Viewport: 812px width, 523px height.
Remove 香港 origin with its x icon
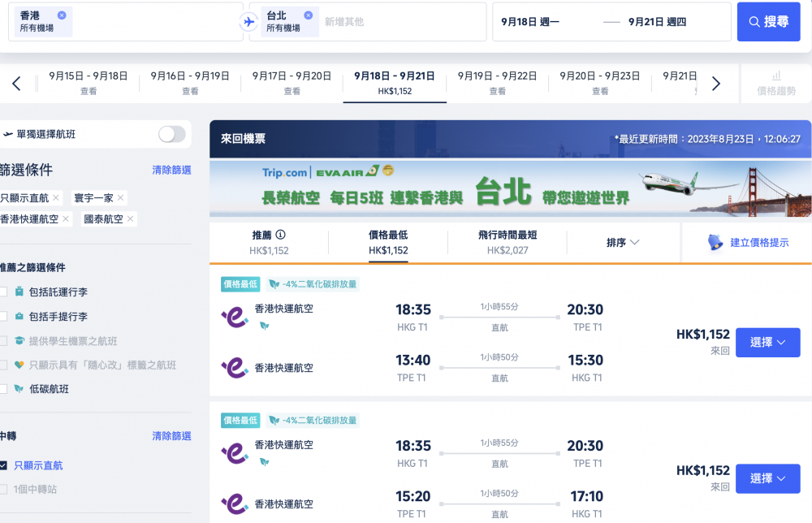click(62, 15)
